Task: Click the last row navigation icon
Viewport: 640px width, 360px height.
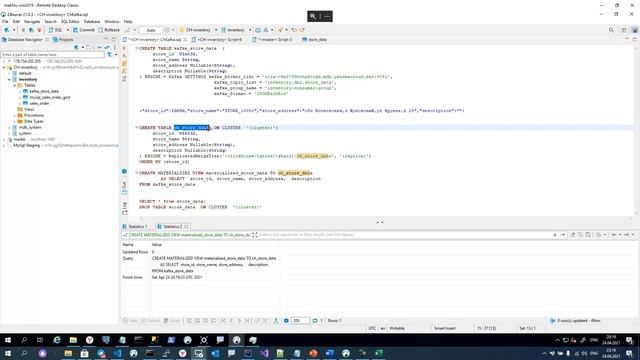Action: 247,321
